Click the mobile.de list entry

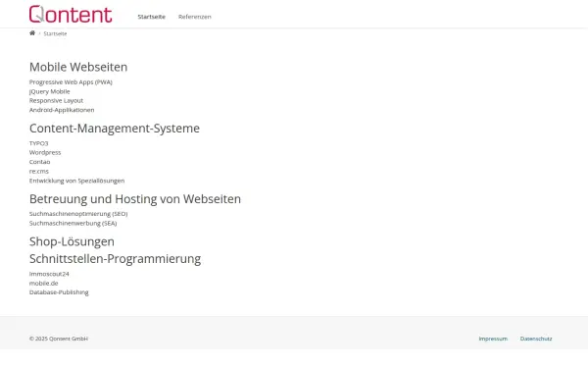pos(43,284)
